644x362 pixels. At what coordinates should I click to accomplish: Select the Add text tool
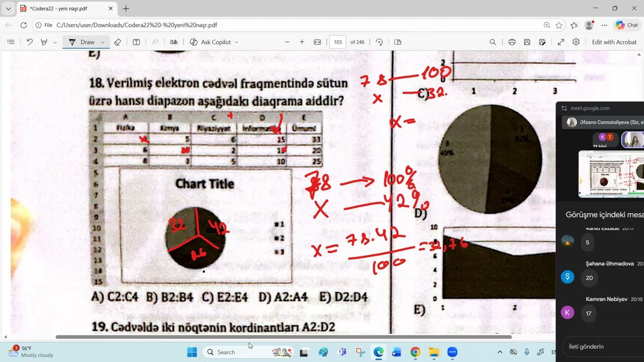pos(136,42)
